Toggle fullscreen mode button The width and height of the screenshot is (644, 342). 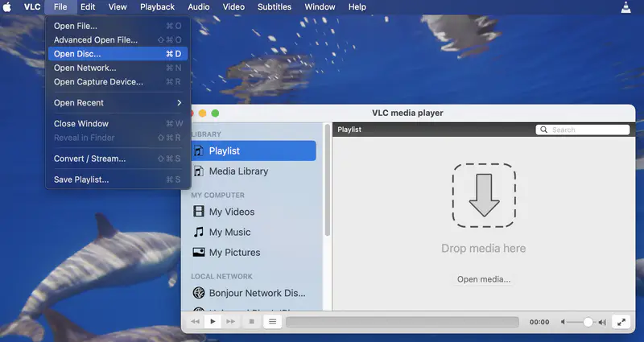621,322
